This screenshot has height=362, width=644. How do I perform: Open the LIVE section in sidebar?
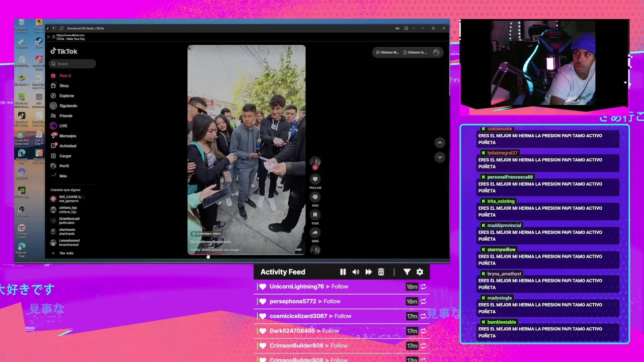[x=59, y=126]
